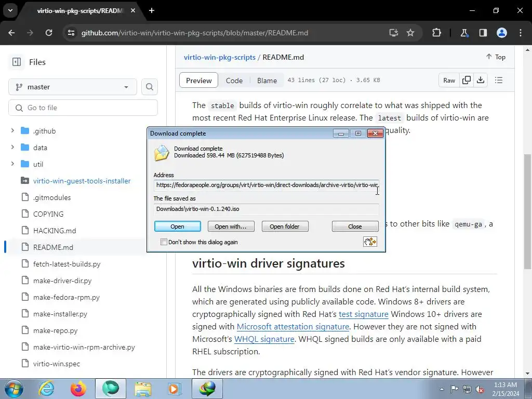Jump to Top of file
This screenshot has width=532, height=399.
496,57
